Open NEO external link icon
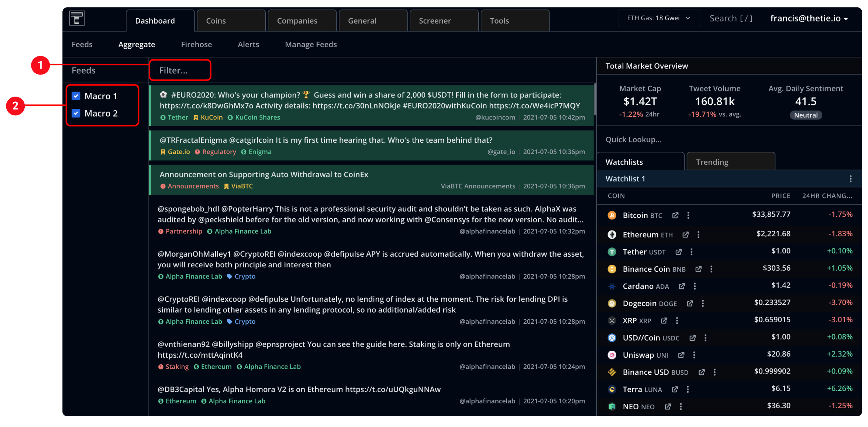The height and width of the screenshot is (427, 868). 668,407
